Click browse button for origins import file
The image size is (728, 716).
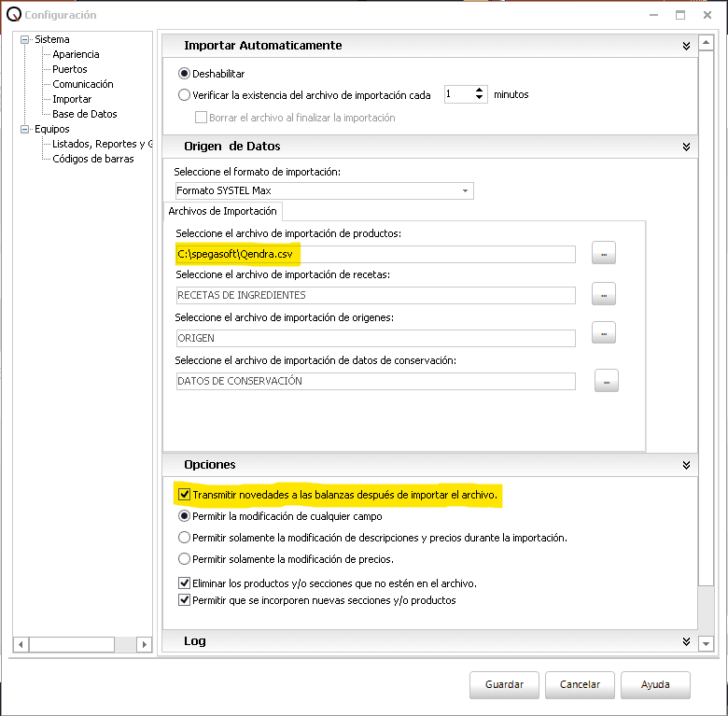pyautogui.click(x=604, y=333)
